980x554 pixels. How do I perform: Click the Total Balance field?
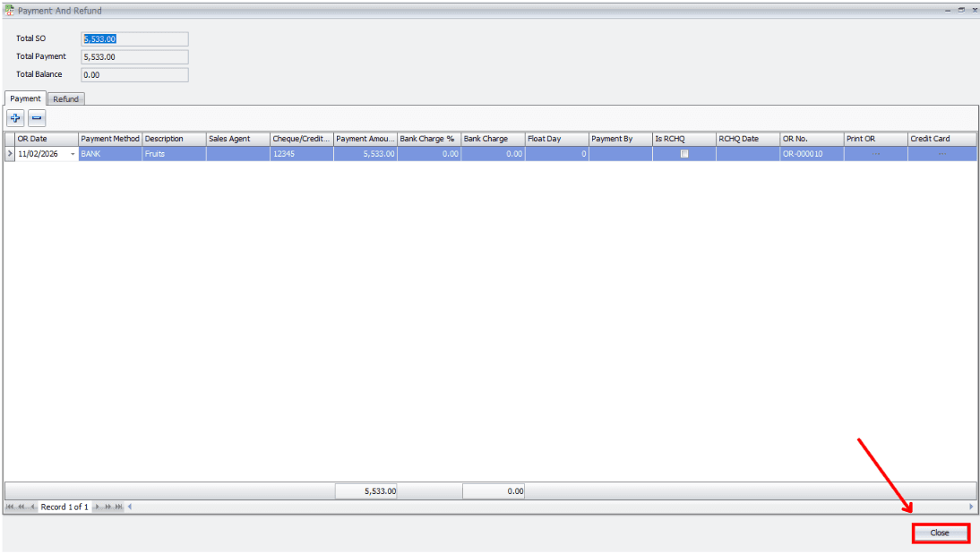[134, 75]
